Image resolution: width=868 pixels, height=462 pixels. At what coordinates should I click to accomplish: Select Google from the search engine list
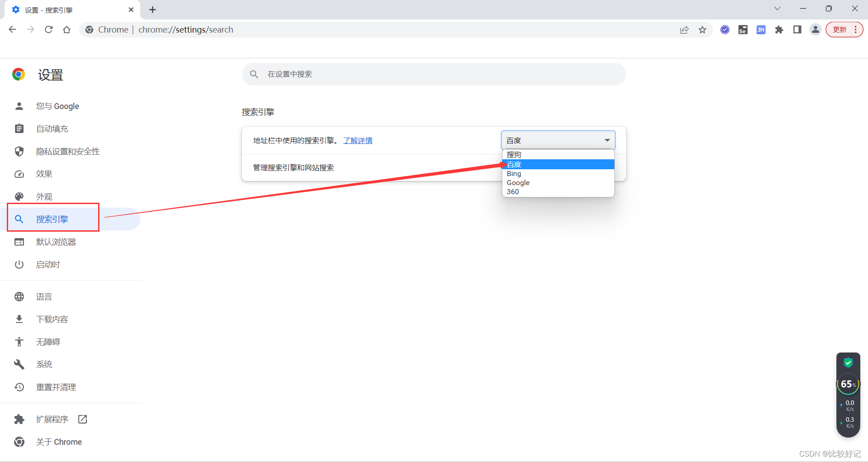518,183
